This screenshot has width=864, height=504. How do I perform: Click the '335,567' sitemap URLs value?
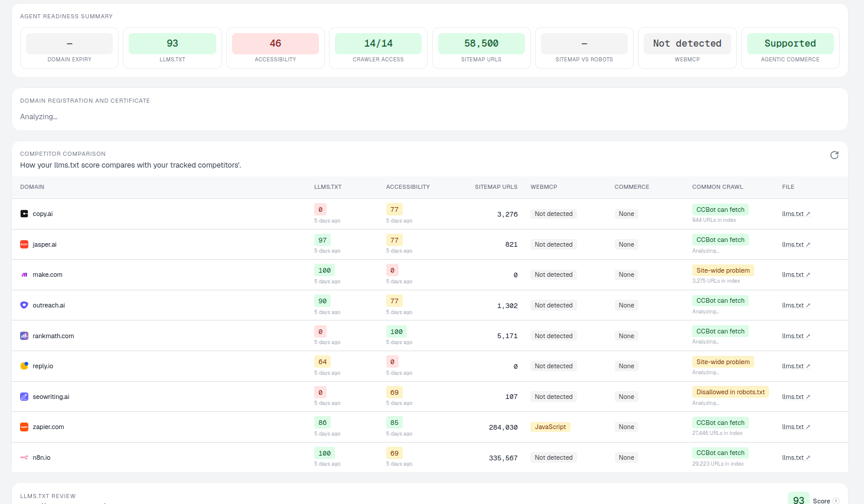pyautogui.click(x=503, y=458)
